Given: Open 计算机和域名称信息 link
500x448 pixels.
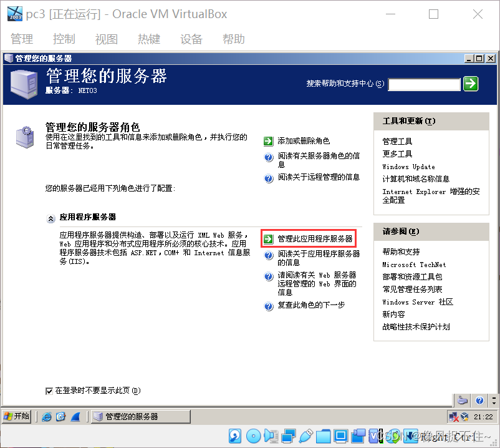Looking at the screenshot, I should [x=416, y=179].
